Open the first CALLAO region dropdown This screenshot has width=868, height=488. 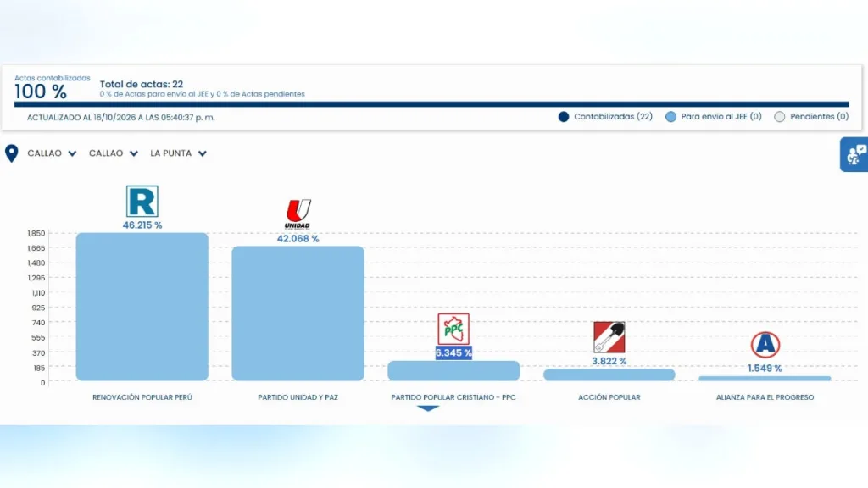tap(52, 153)
